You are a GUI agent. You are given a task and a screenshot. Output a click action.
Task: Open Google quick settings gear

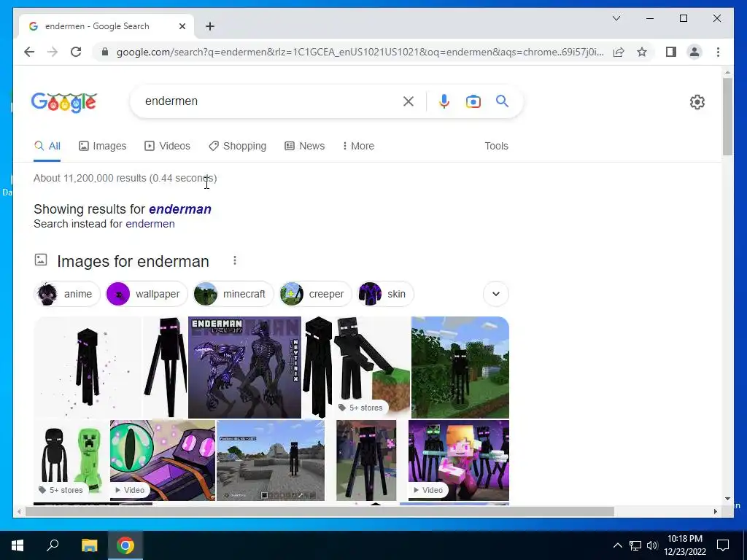pos(697,102)
